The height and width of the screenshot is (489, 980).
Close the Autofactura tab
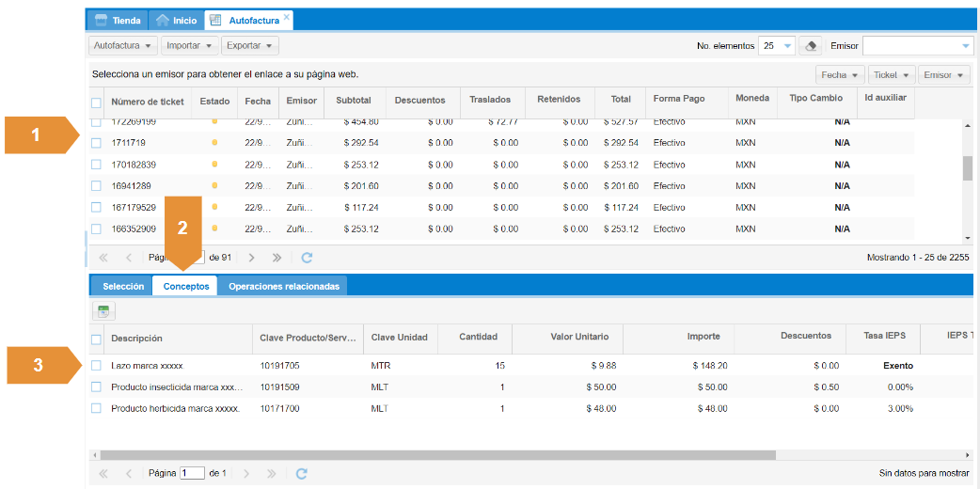(287, 17)
